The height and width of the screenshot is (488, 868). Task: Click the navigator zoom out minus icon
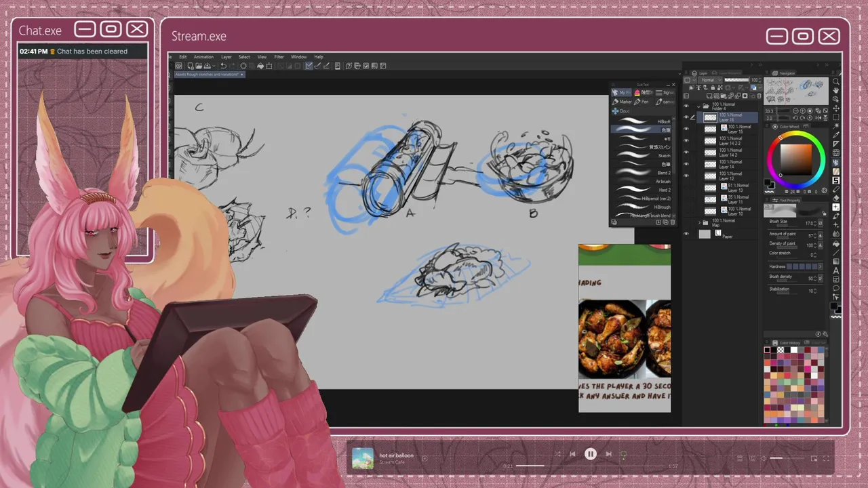point(795,110)
